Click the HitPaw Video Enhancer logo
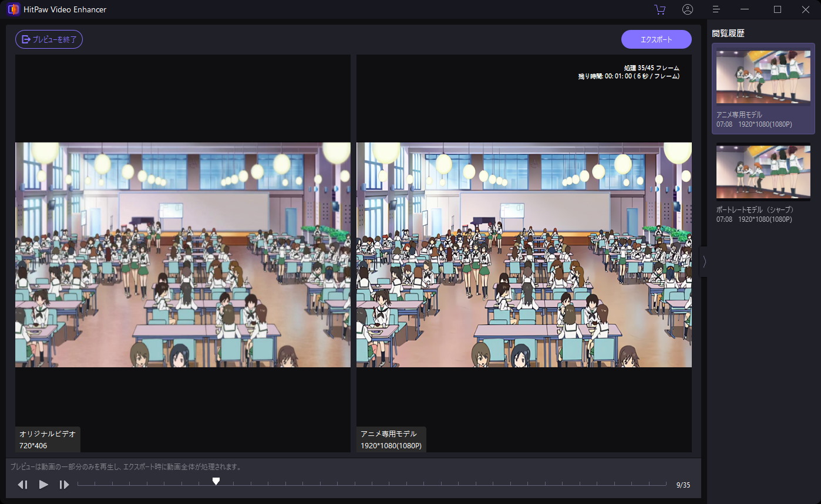Image resolution: width=821 pixels, height=504 pixels. point(14,9)
